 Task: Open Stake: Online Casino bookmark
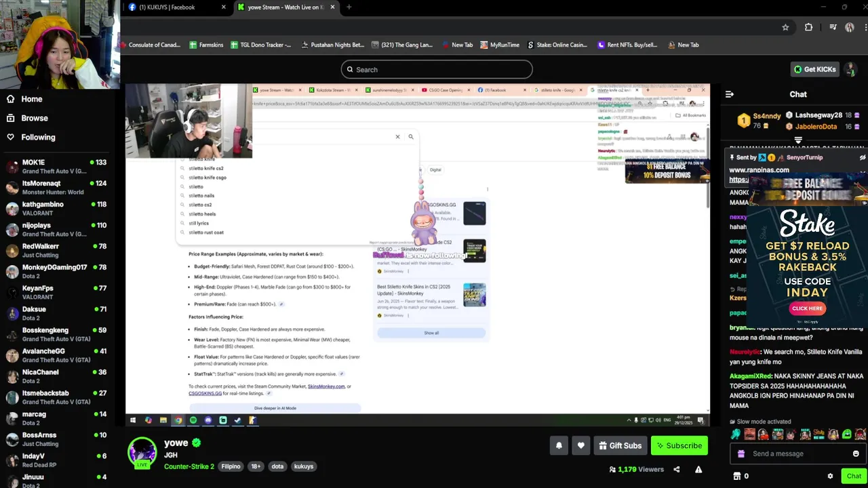click(x=557, y=45)
